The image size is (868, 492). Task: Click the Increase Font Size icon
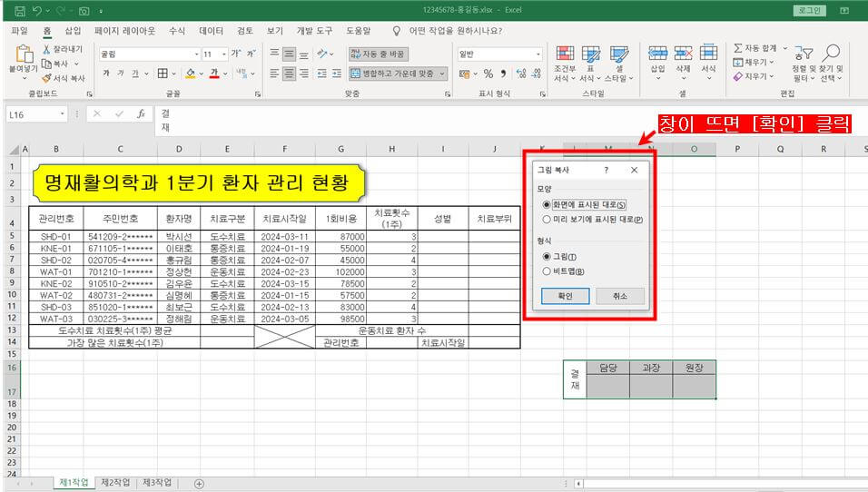[236, 54]
